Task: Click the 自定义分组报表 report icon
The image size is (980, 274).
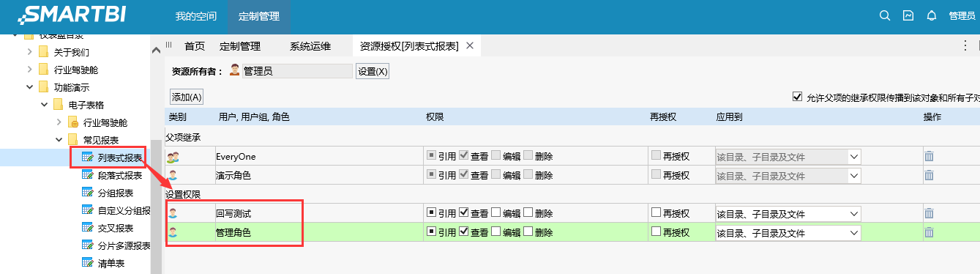Action: click(x=88, y=210)
